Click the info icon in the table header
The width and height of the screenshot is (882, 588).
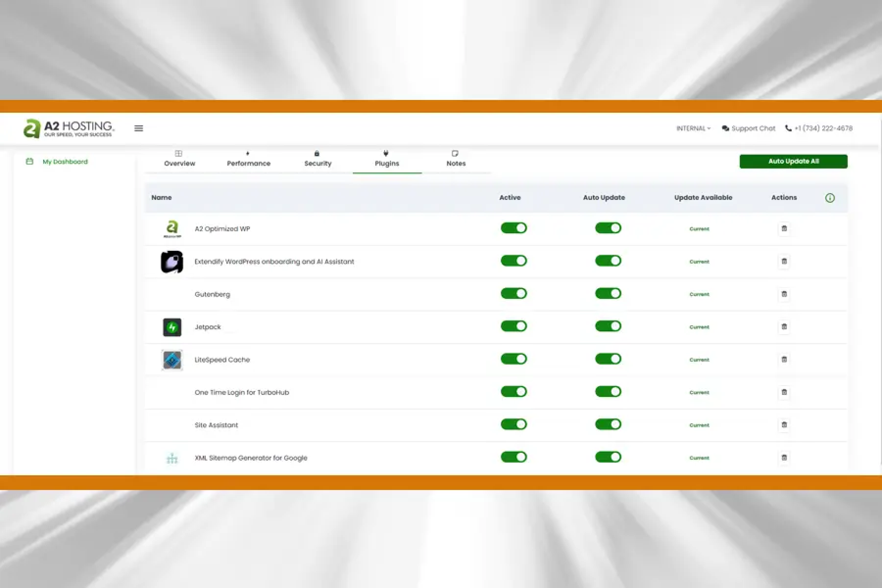pos(830,198)
